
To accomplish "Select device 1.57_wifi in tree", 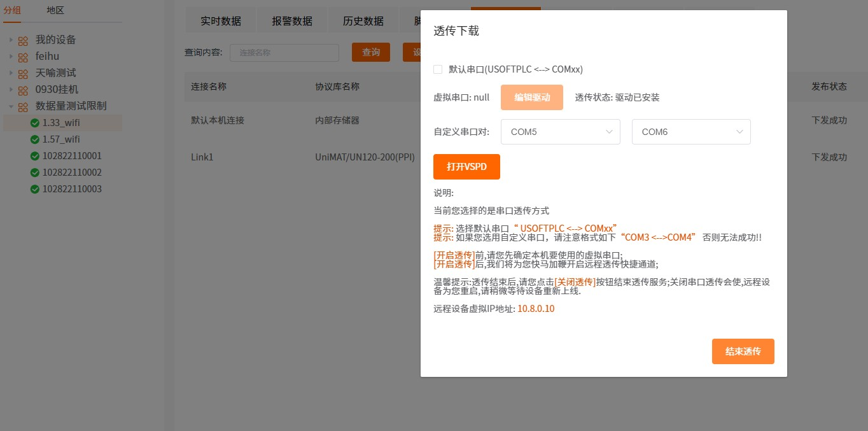I will (62, 139).
